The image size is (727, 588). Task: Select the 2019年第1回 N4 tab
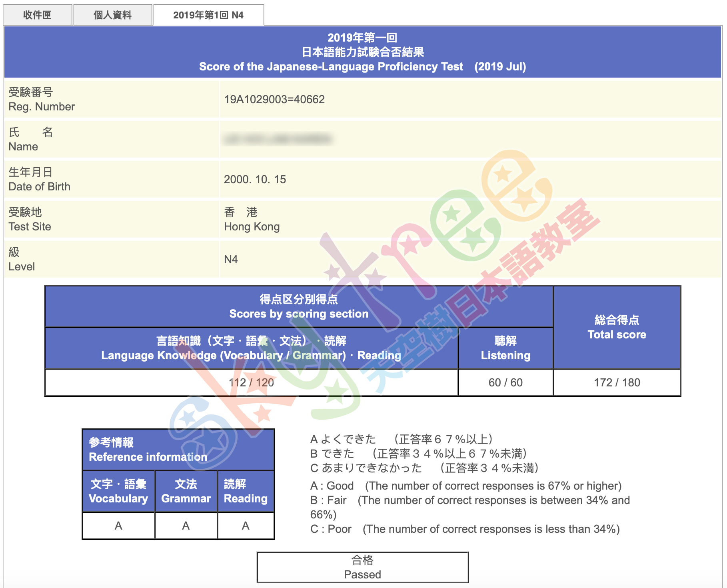coord(208,15)
